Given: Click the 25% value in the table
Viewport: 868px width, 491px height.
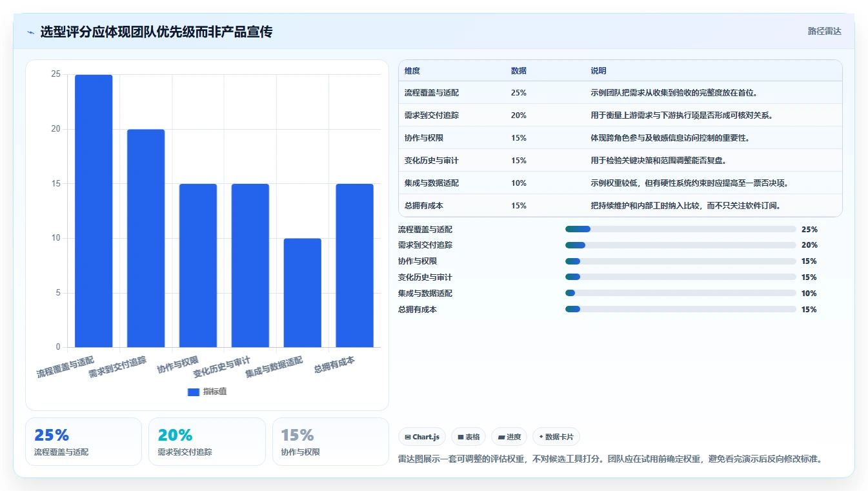Looking at the screenshot, I should tap(519, 93).
